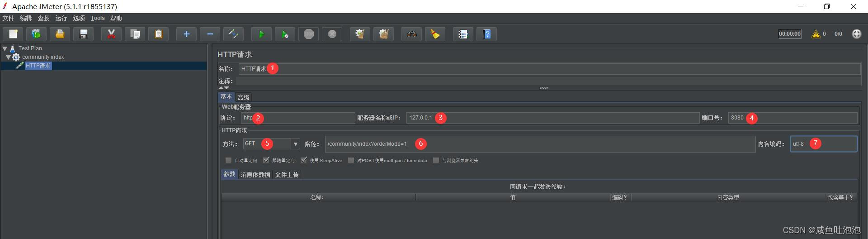Click the 注释 comment field

click(548, 81)
